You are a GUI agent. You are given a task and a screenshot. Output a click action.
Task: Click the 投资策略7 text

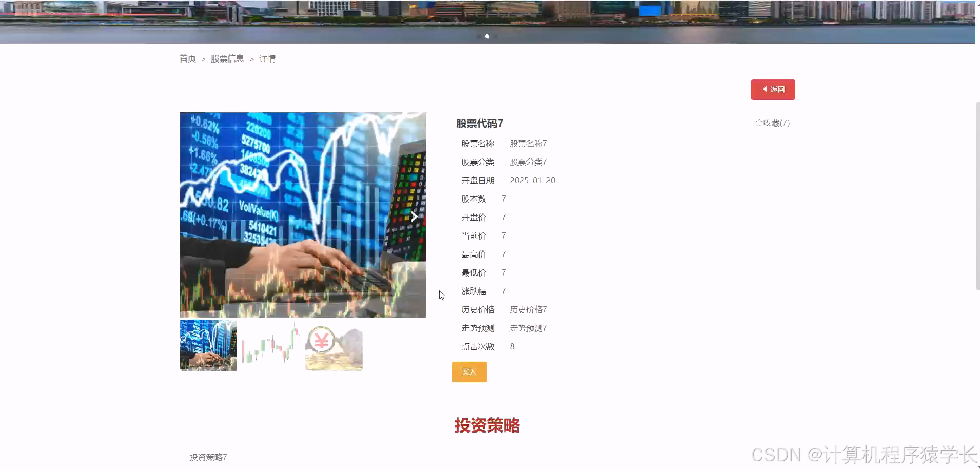208,457
